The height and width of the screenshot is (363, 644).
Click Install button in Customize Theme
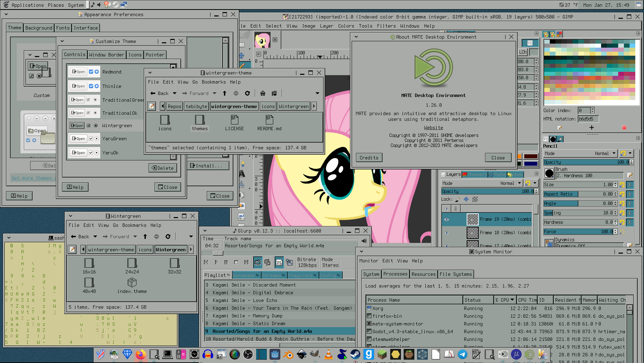click(208, 165)
